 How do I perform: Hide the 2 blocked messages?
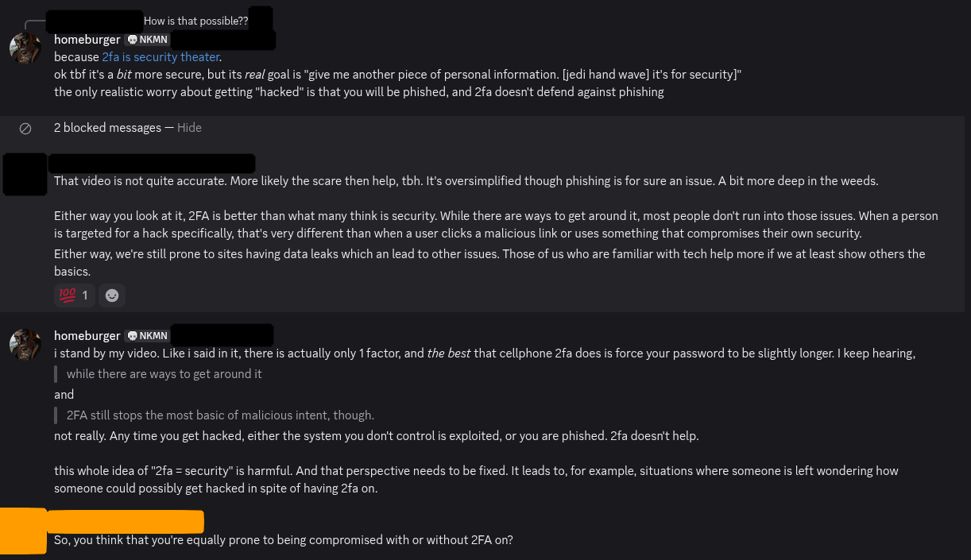point(189,128)
